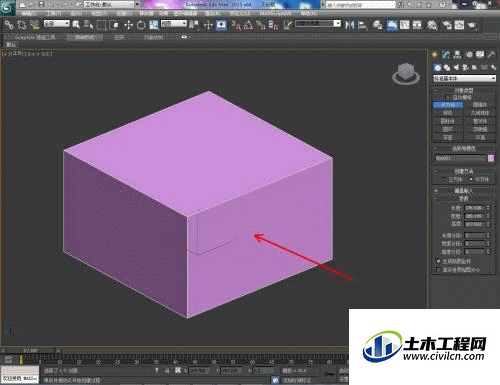
Task: Switch to Lights category icon
Action: coord(456,68)
